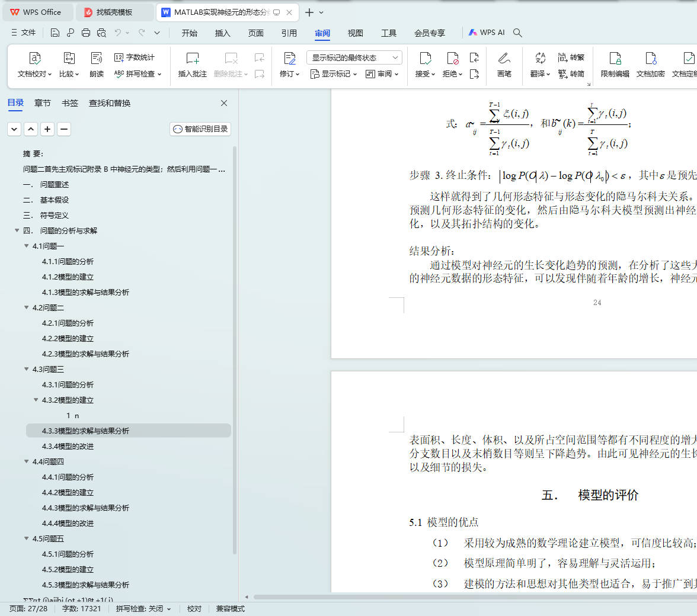The width and height of the screenshot is (697, 616).
Task: Open the 文件 menu
Action: [23, 33]
